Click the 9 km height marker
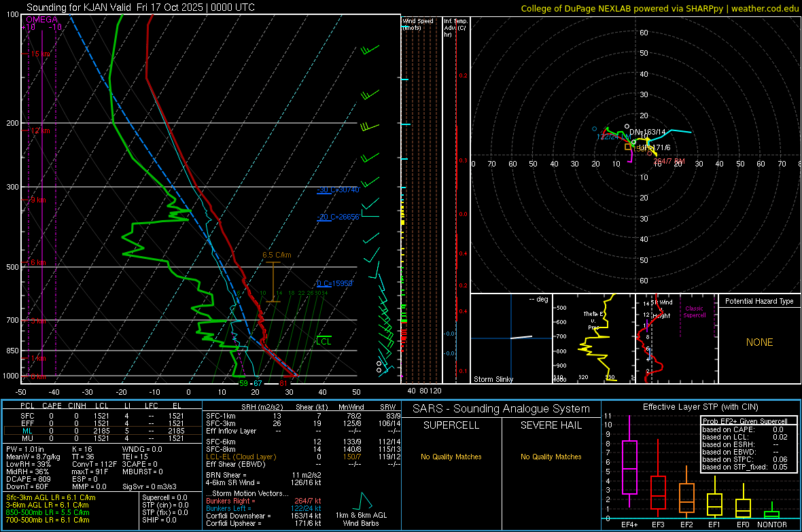This screenshot has height=532, width=802. [38, 200]
